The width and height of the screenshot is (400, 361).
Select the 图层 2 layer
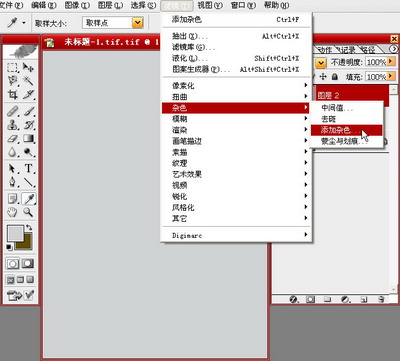(352, 96)
